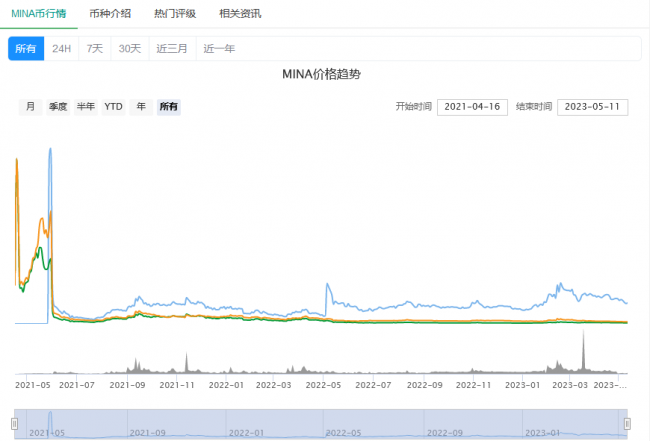Screen dimensions: 650x441
Task: Click the left handle of the navigator slider
Action: [15, 423]
